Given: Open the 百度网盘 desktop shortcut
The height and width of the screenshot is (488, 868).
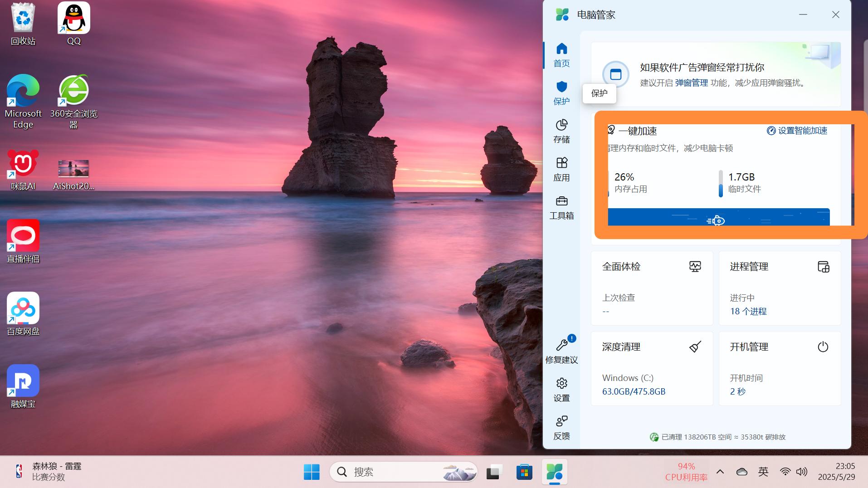Looking at the screenshot, I should 23,314.
